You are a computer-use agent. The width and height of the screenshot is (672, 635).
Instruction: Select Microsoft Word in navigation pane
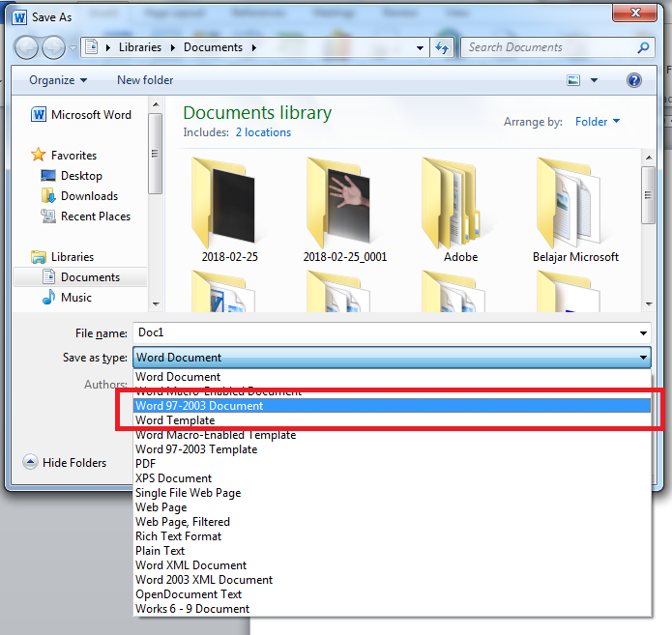click(81, 115)
